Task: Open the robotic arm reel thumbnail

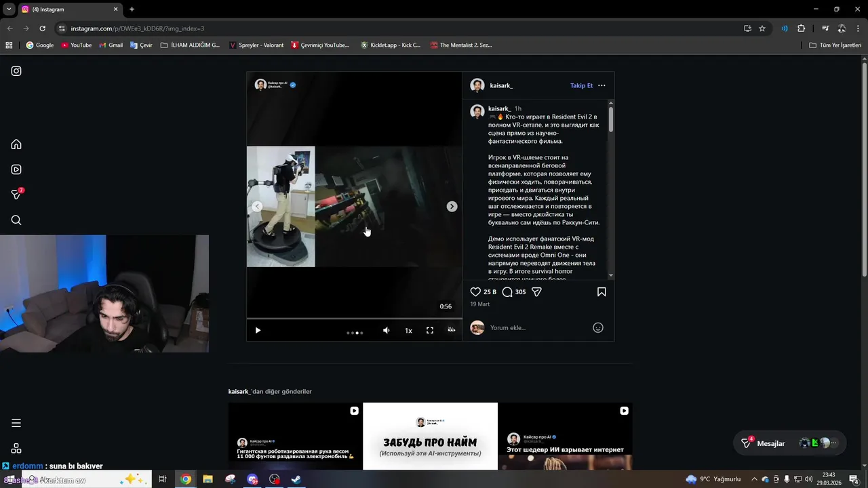Action: pos(295,436)
